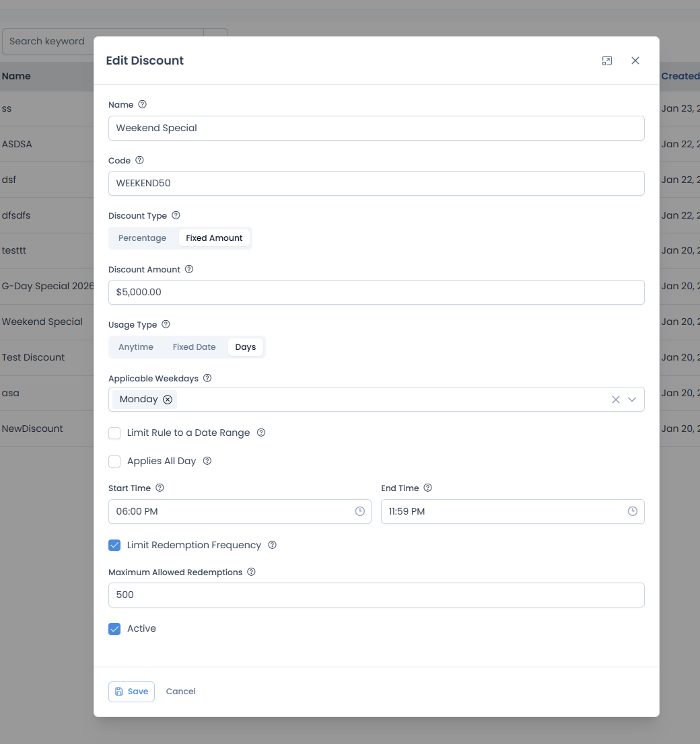Remove the Monday weekday chip

168,400
